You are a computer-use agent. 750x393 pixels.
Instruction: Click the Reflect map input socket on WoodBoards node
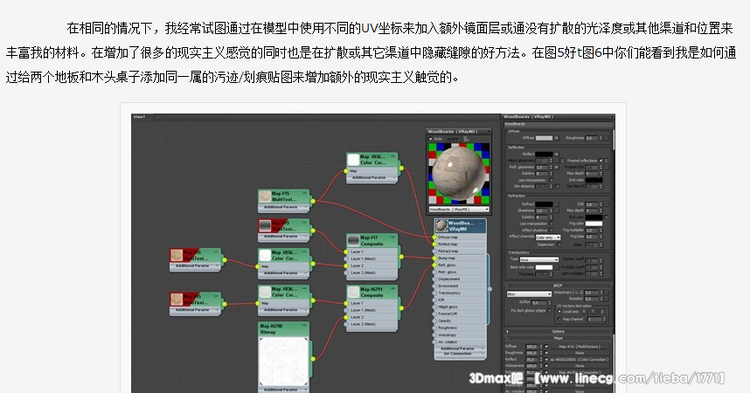point(435,244)
